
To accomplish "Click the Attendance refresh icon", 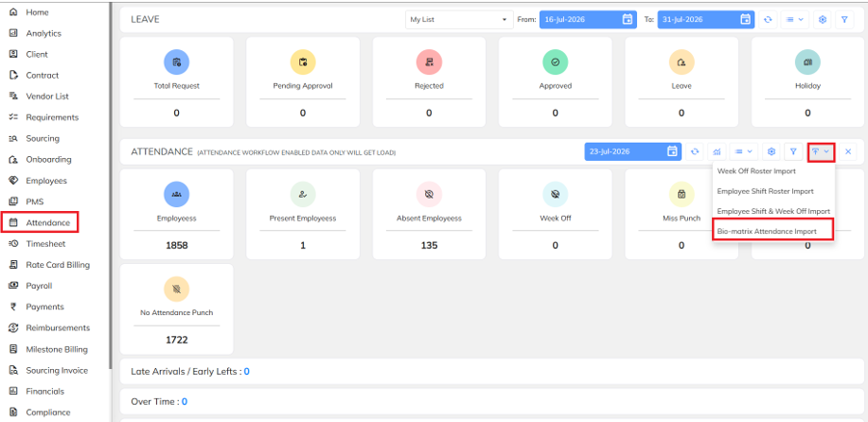I will click(696, 151).
